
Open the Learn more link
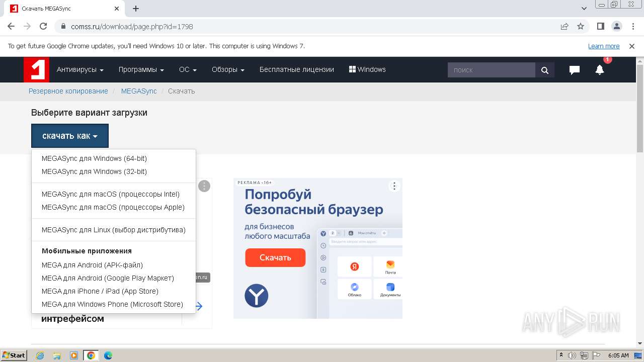604,46
